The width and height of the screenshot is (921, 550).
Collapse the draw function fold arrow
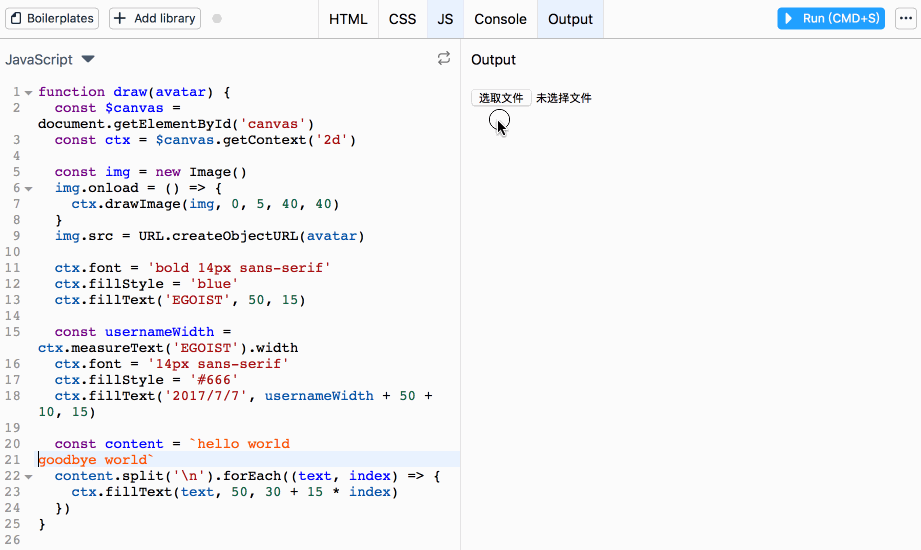point(28,93)
